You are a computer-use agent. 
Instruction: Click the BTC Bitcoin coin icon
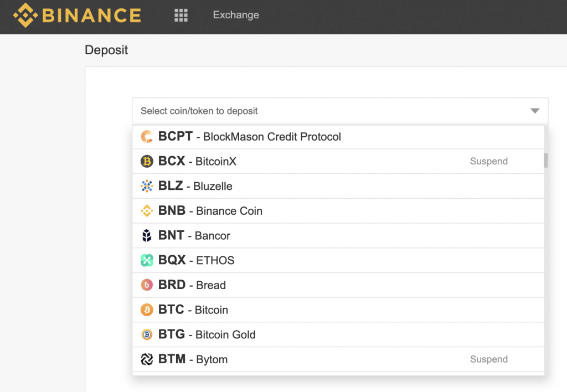(x=147, y=310)
